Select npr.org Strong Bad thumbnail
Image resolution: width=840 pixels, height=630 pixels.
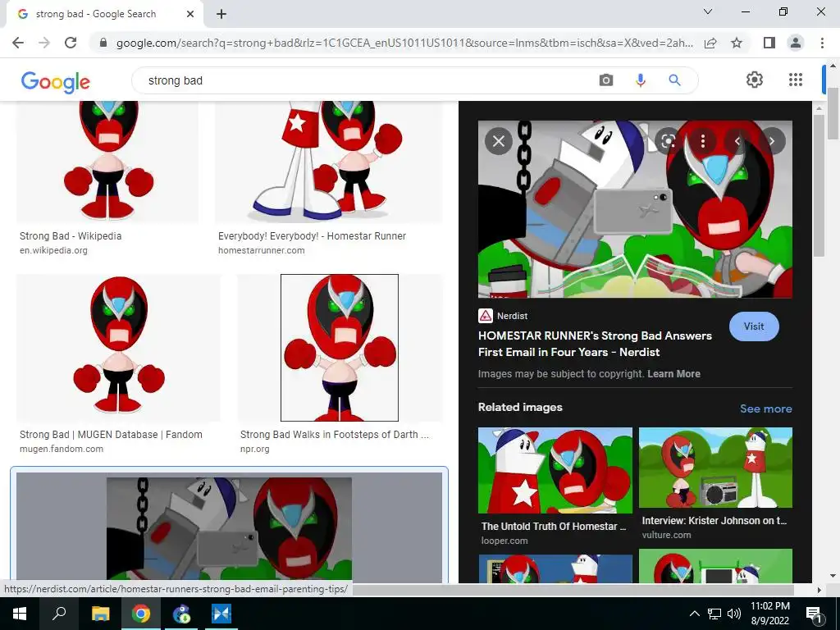point(340,348)
